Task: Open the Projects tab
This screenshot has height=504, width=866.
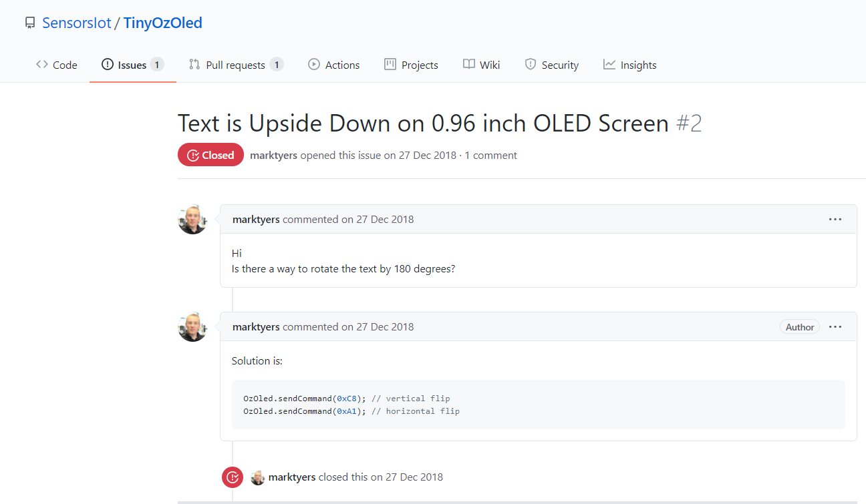Action: click(412, 65)
